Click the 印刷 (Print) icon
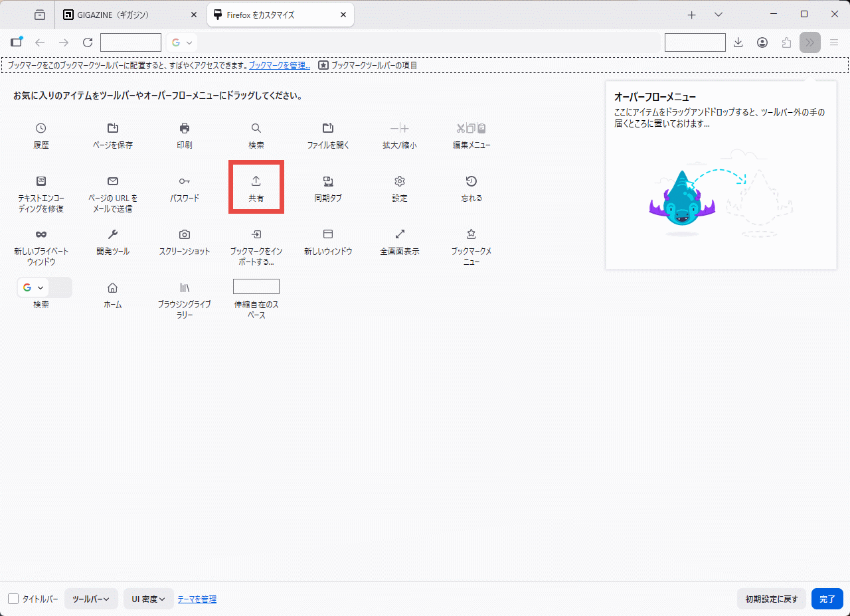This screenshot has width=850, height=616. click(x=185, y=128)
